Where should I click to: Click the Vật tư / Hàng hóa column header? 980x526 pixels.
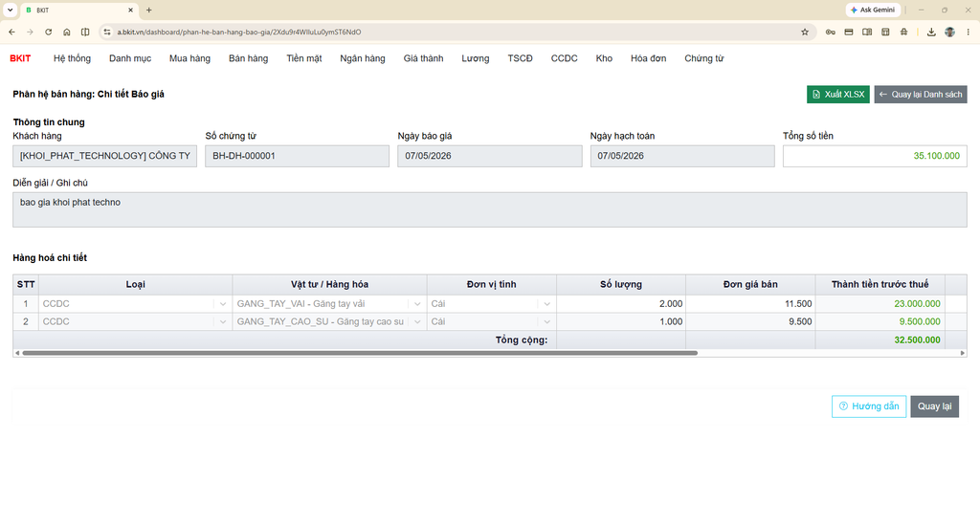(x=329, y=284)
